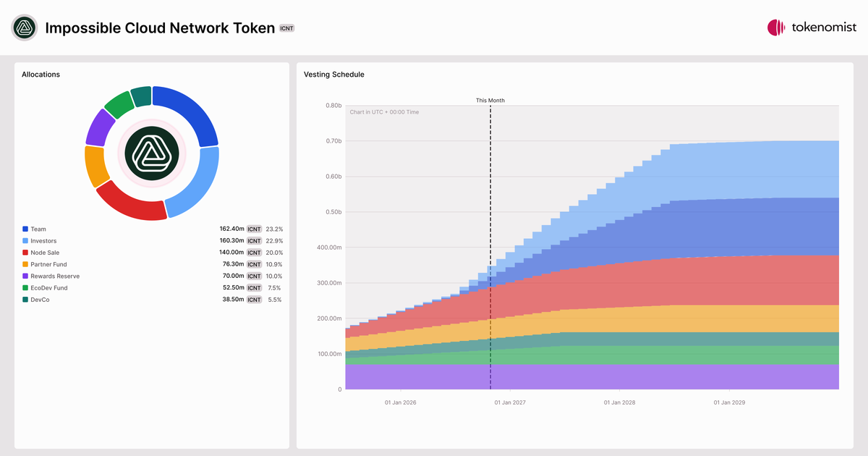Click the Partner Fund legend color square
Image resolution: width=868 pixels, height=456 pixels.
(25, 264)
